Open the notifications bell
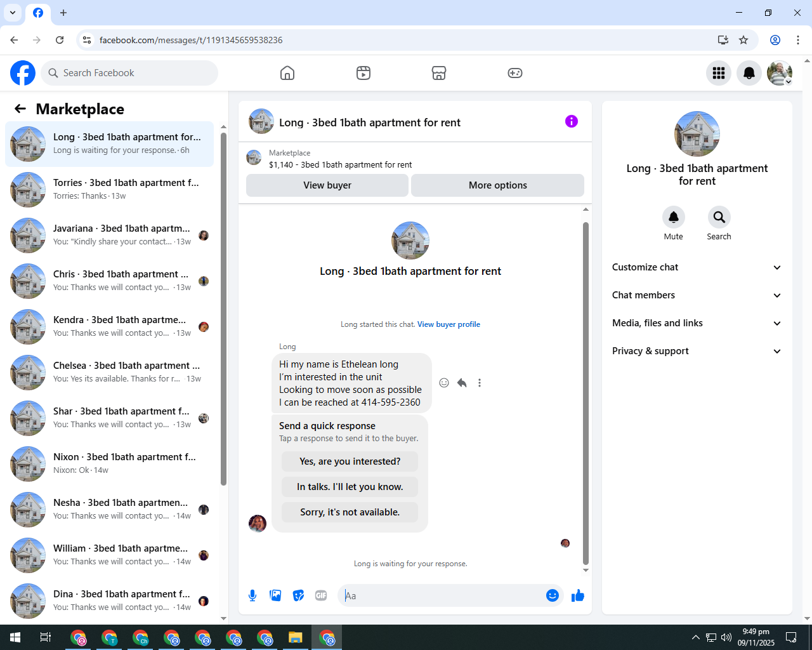The image size is (812, 650). 749,73
